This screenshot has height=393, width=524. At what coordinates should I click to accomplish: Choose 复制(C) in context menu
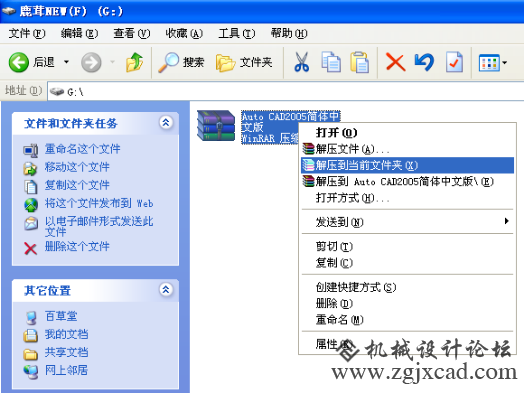tap(407, 263)
